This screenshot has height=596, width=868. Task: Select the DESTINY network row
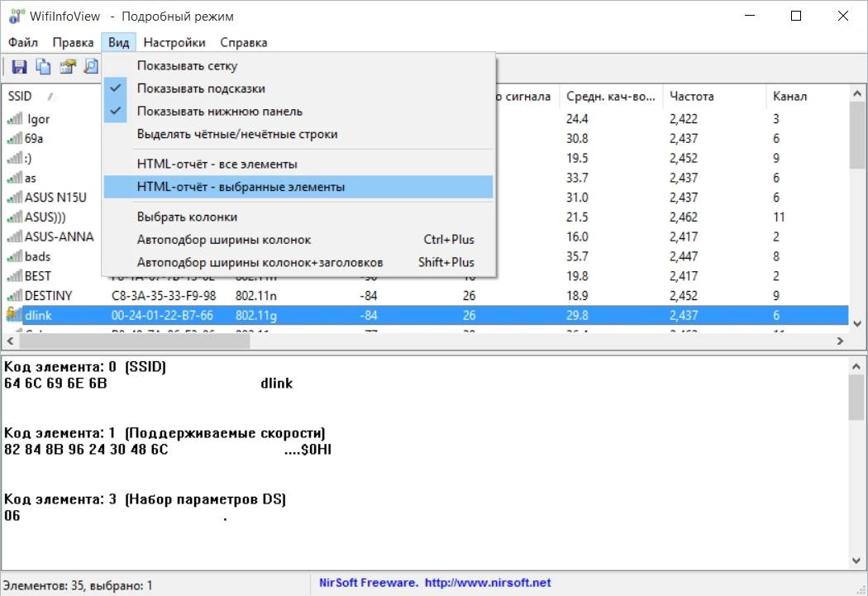(425, 295)
